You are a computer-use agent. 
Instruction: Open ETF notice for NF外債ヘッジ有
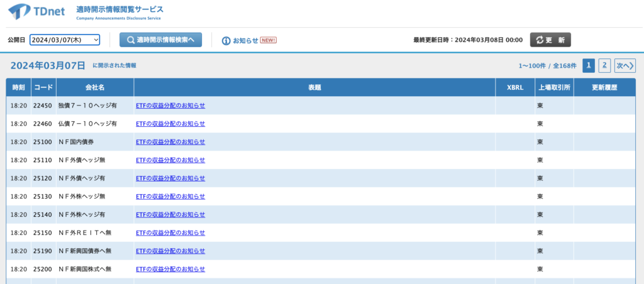[170, 178]
